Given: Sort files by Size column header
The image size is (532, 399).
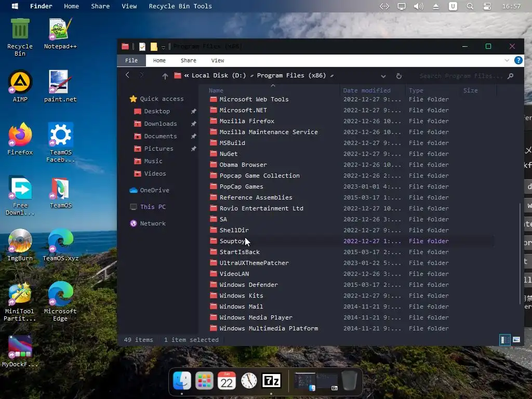Looking at the screenshot, I should pyautogui.click(x=478, y=90).
